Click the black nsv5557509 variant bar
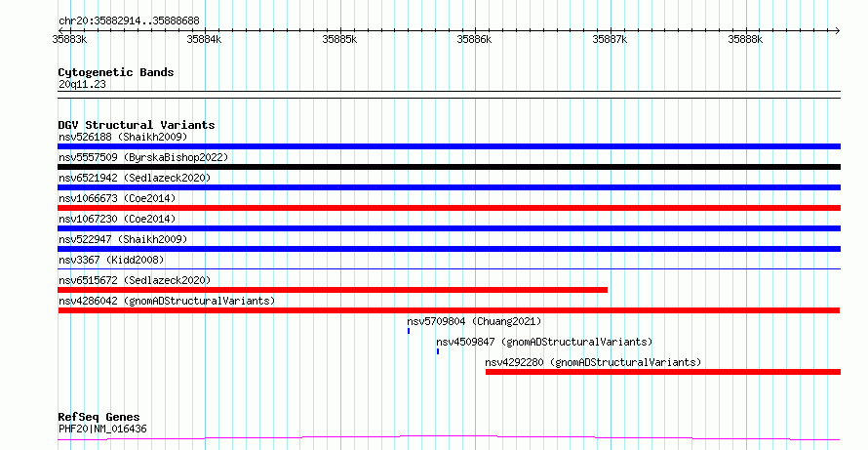Viewport: 868px width, 450px height. (449, 167)
